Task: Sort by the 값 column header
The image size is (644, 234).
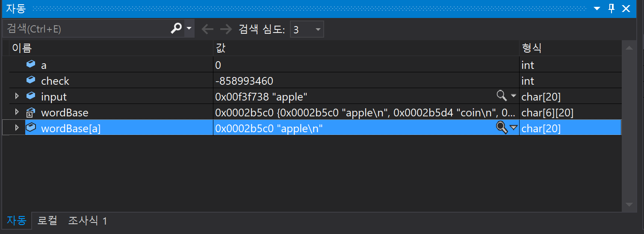Action: click(366, 48)
